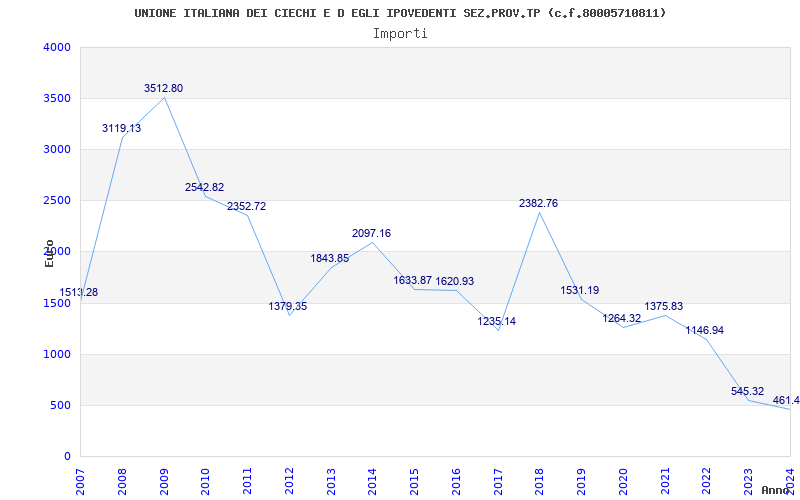Select the 2014 year axis label
The height and width of the screenshot is (500, 800).
[372, 482]
